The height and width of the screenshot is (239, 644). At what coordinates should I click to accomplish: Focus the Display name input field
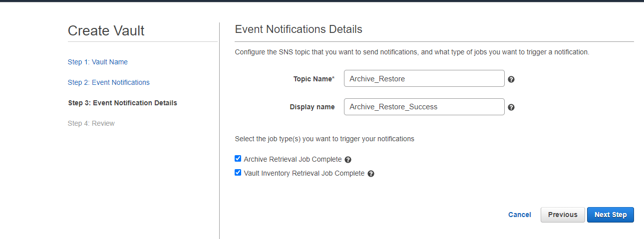[424, 107]
